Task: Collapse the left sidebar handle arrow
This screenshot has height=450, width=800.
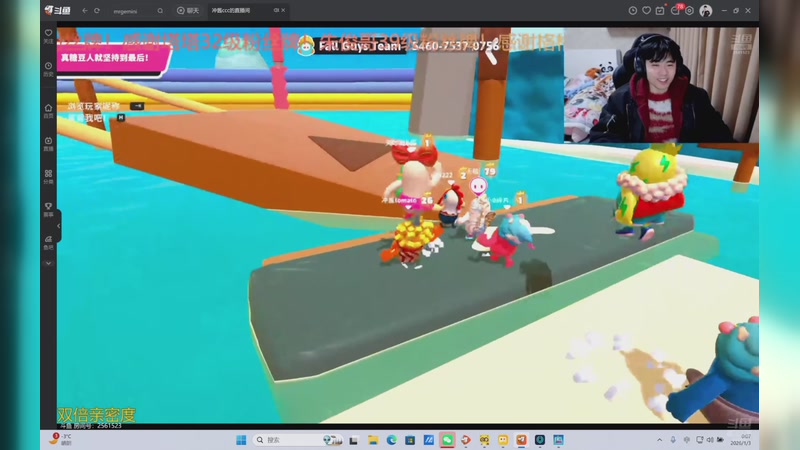Action: [59, 226]
